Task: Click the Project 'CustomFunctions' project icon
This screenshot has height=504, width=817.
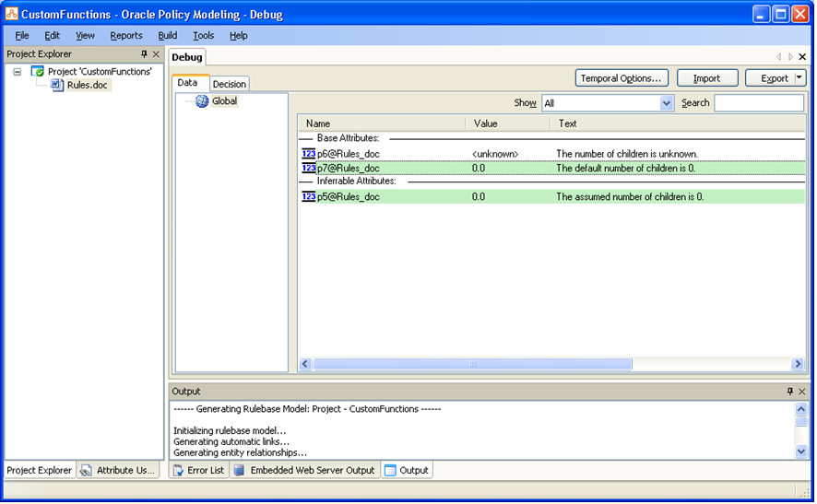Action: [37, 71]
